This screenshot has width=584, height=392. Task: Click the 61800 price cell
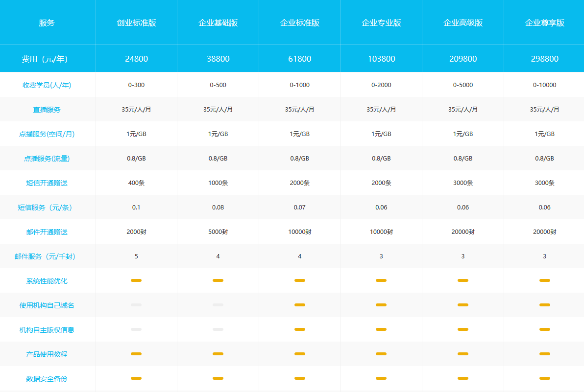click(x=300, y=59)
